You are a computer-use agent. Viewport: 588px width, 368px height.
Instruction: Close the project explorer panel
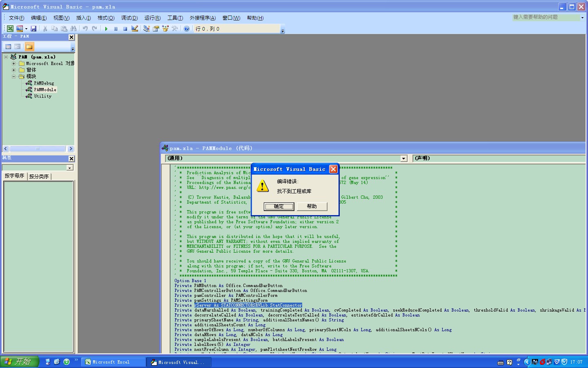(x=71, y=37)
